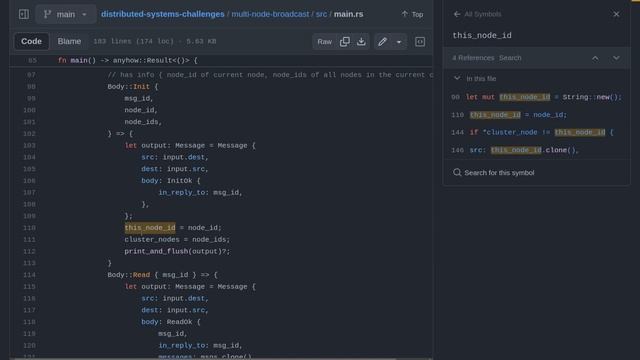This screenshot has height=360, width=640.
Task: Go to next reference chevron down
Action: 616,58
